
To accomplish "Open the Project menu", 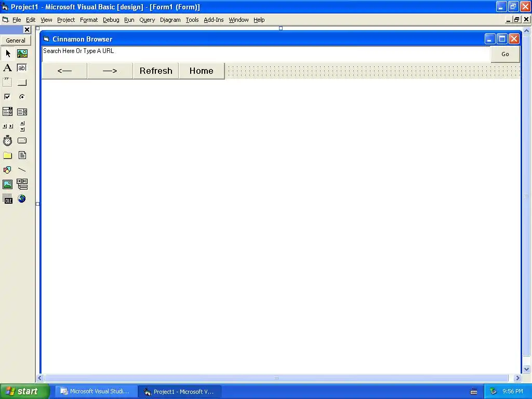I will (x=66, y=20).
